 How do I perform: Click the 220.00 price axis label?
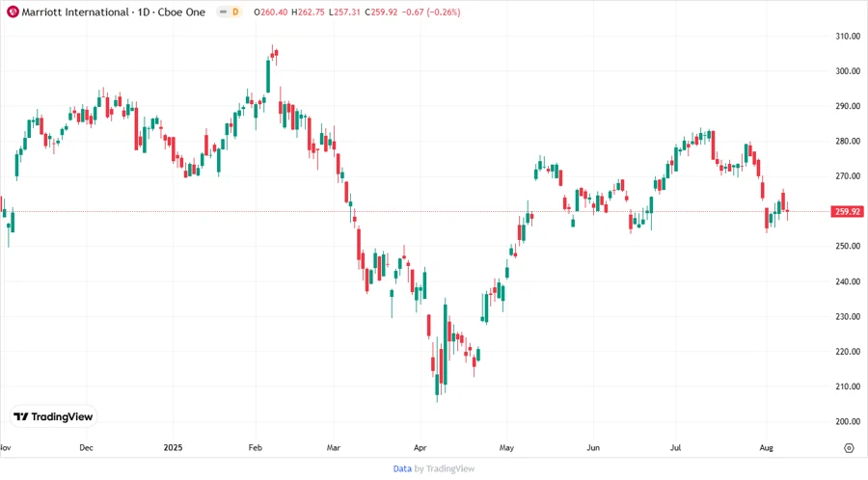tap(848, 351)
